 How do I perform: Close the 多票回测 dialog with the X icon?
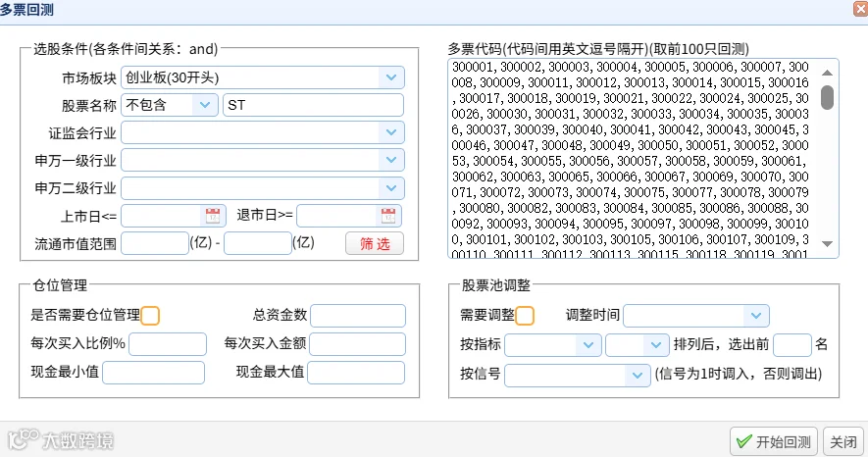click(861, 9)
